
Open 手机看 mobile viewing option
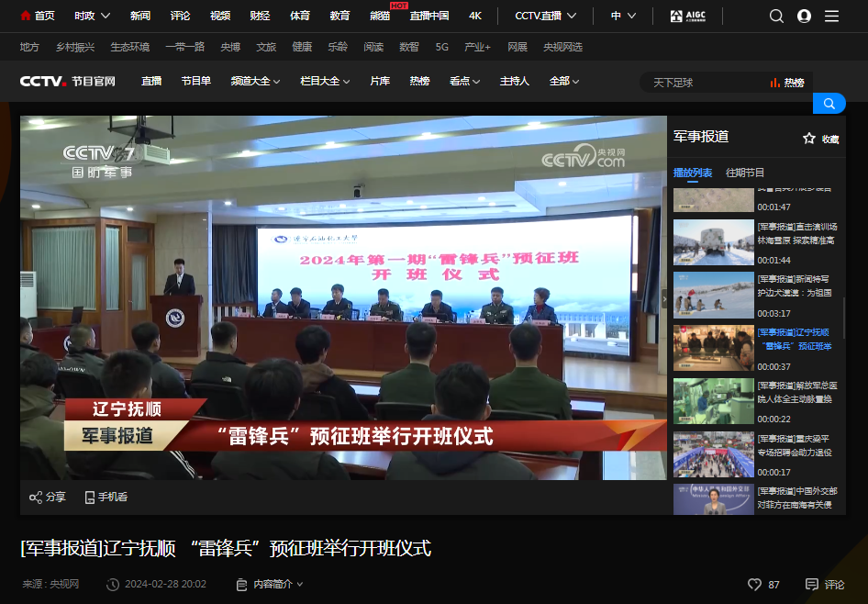coord(104,497)
